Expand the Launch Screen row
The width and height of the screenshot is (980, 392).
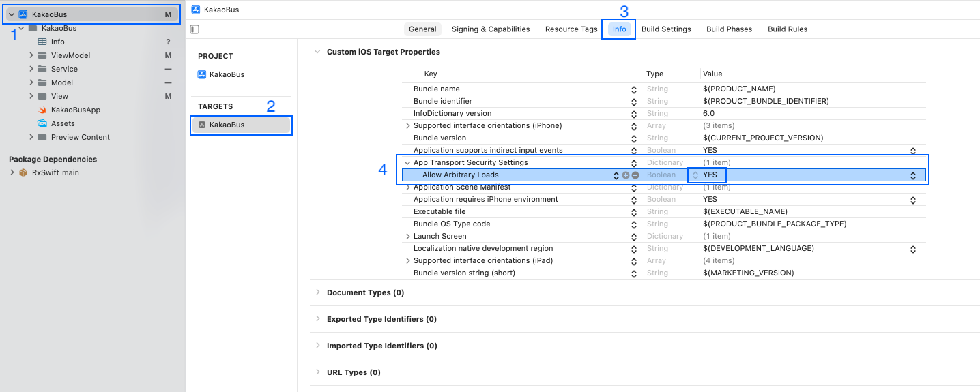[x=408, y=237]
